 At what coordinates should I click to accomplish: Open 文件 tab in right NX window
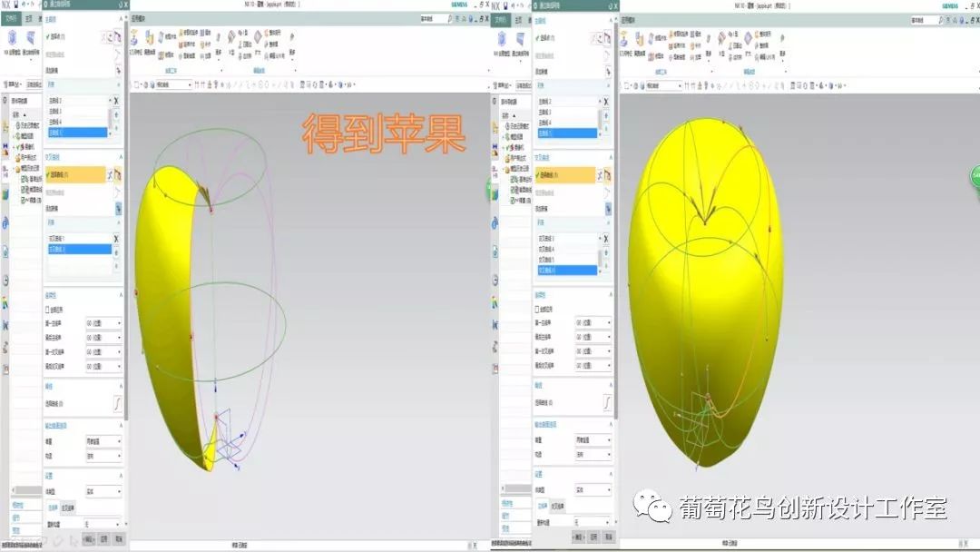pos(501,19)
